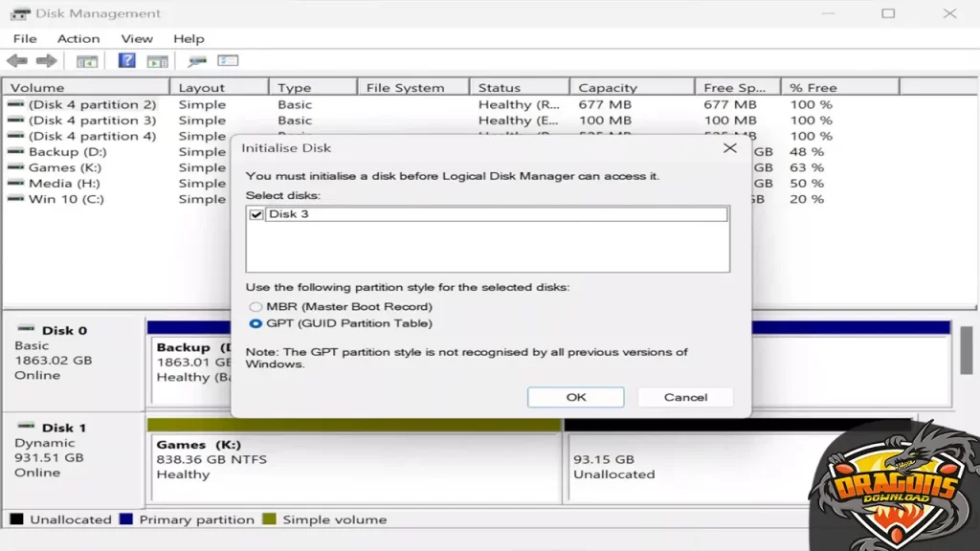Open Help via blue question mark icon
980x551 pixels.
point(126,61)
